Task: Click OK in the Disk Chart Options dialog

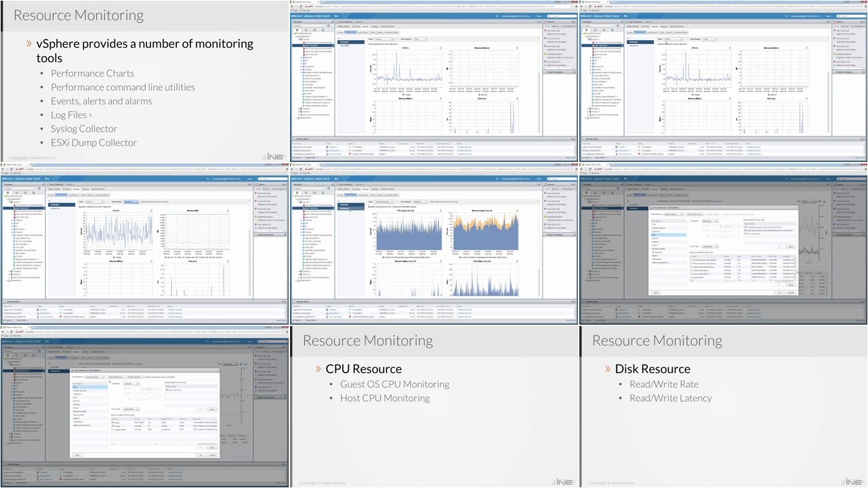Action: pos(779,293)
